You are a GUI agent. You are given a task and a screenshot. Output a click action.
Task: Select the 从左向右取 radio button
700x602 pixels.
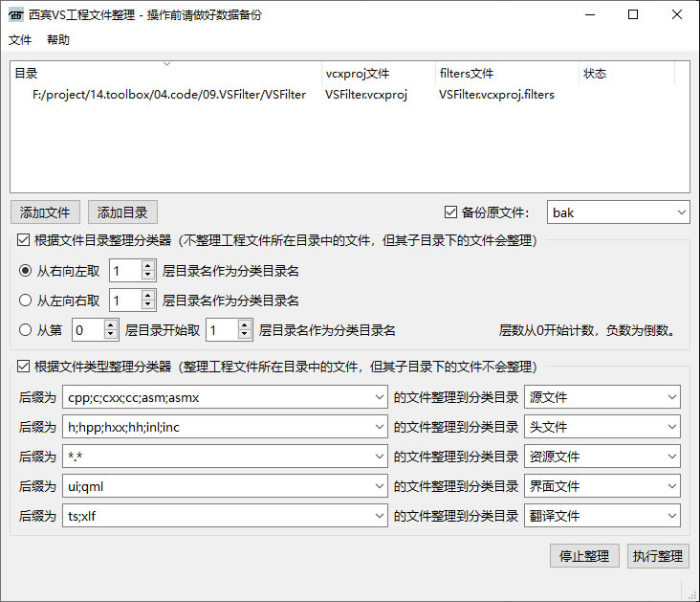25,301
